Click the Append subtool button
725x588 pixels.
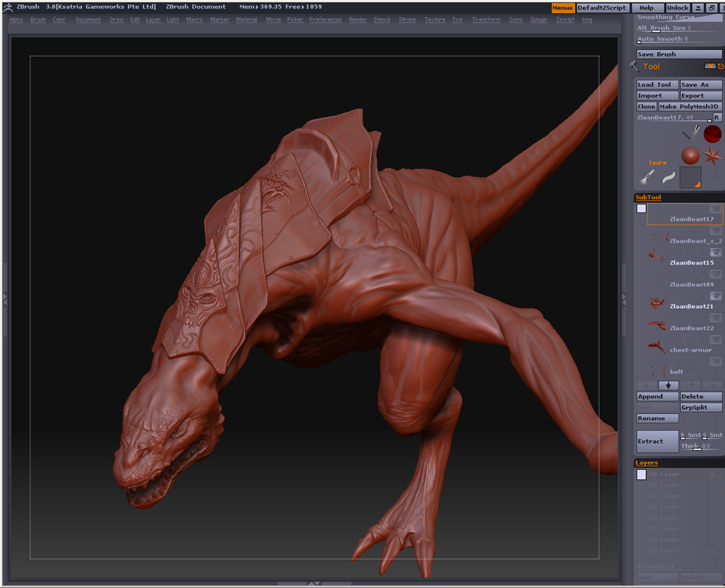[x=658, y=397]
